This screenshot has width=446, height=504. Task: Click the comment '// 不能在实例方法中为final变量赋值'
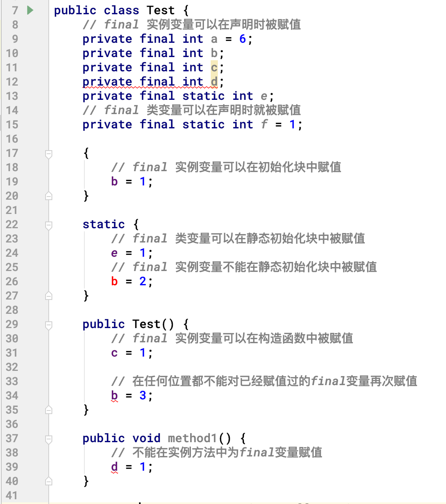pos(217,452)
